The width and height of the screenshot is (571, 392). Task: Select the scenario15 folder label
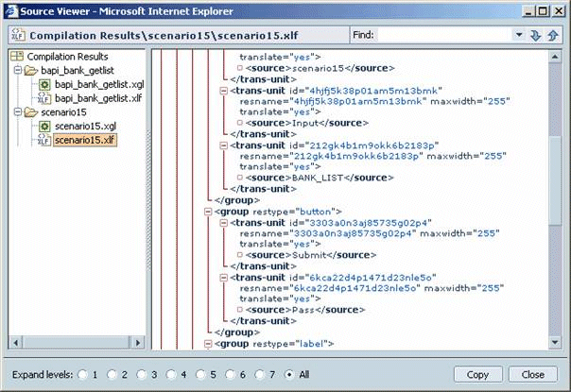click(63, 112)
